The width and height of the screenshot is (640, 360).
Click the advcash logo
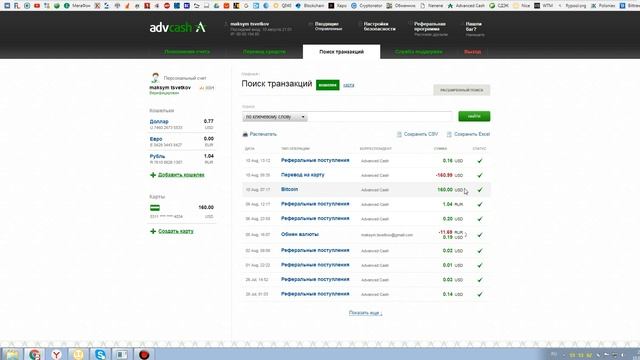coord(177,27)
